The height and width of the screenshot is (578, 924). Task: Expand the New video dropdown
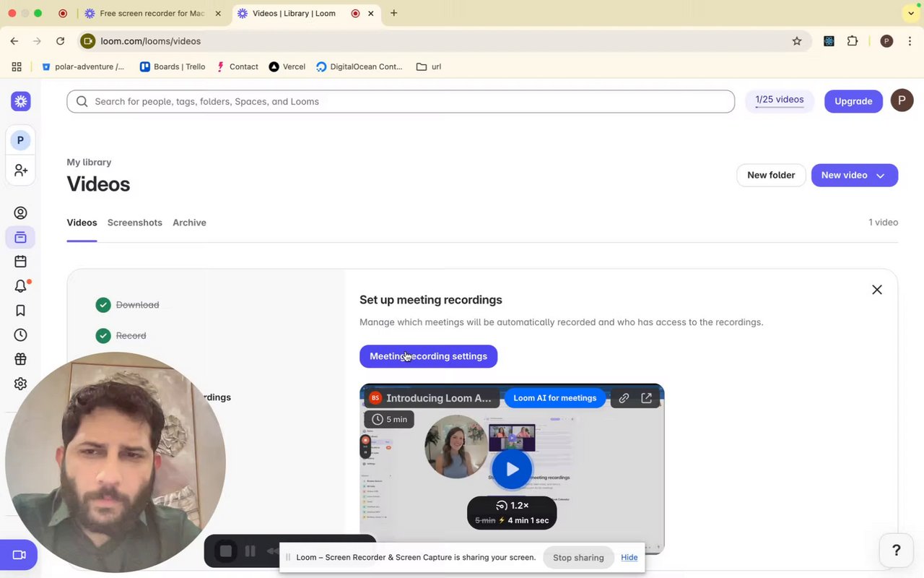click(x=880, y=176)
